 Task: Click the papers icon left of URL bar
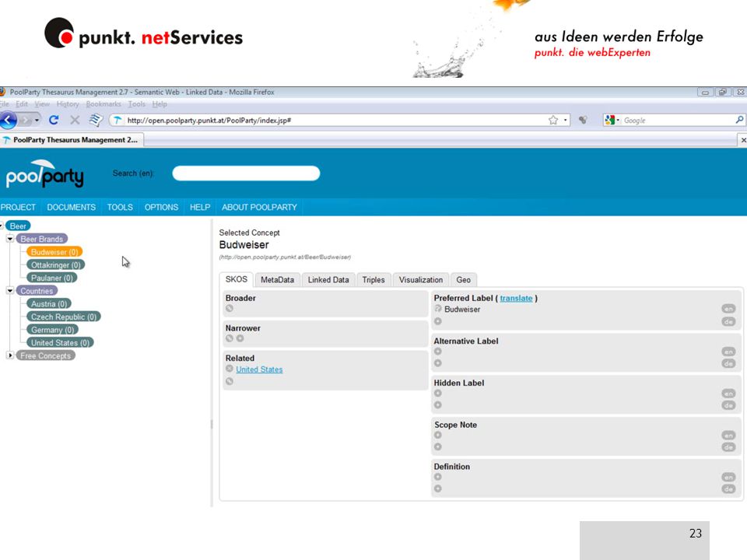click(x=96, y=120)
